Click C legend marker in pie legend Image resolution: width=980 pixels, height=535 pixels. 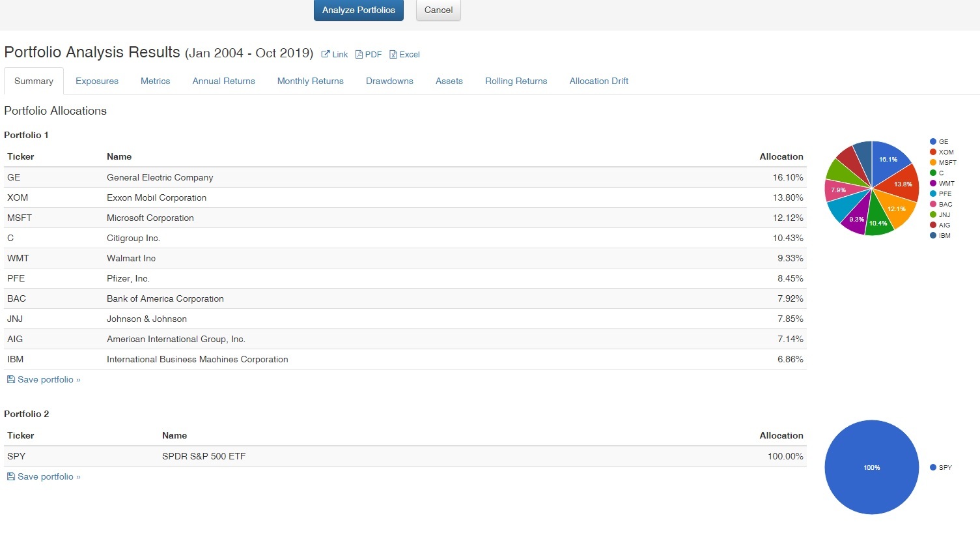[x=933, y=173]
